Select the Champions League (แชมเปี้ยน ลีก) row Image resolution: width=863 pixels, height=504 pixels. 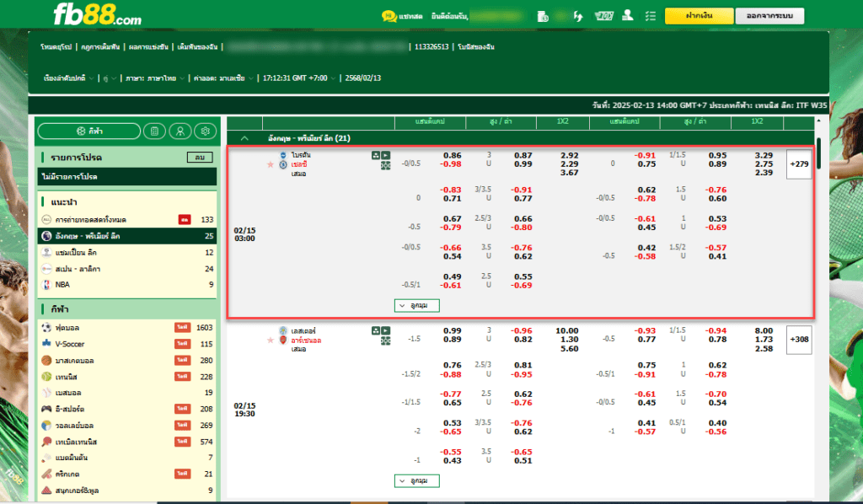127,253
